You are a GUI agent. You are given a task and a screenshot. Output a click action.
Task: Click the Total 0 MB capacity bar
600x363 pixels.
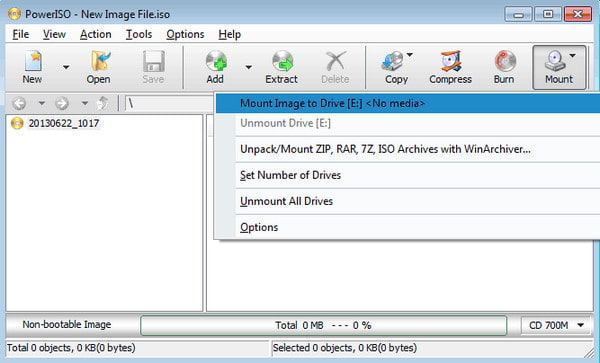click(323, 326)
